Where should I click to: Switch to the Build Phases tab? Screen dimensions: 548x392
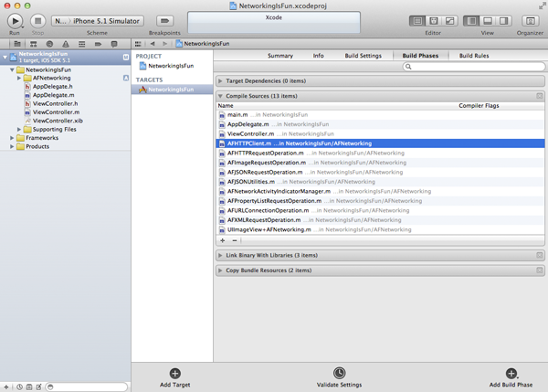pyautogui.click(x=420, y=56)
